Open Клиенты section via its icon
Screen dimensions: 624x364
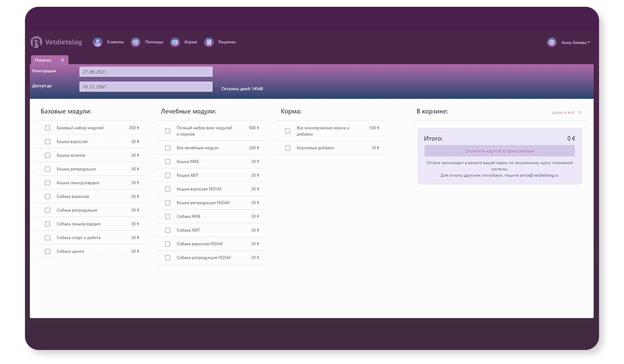point(97,42)
